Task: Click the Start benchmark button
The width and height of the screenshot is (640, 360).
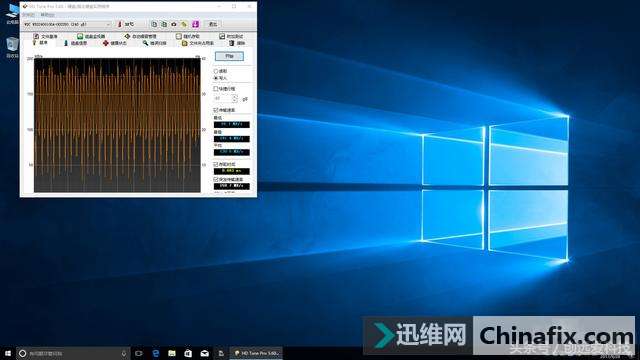Action: 229,56
